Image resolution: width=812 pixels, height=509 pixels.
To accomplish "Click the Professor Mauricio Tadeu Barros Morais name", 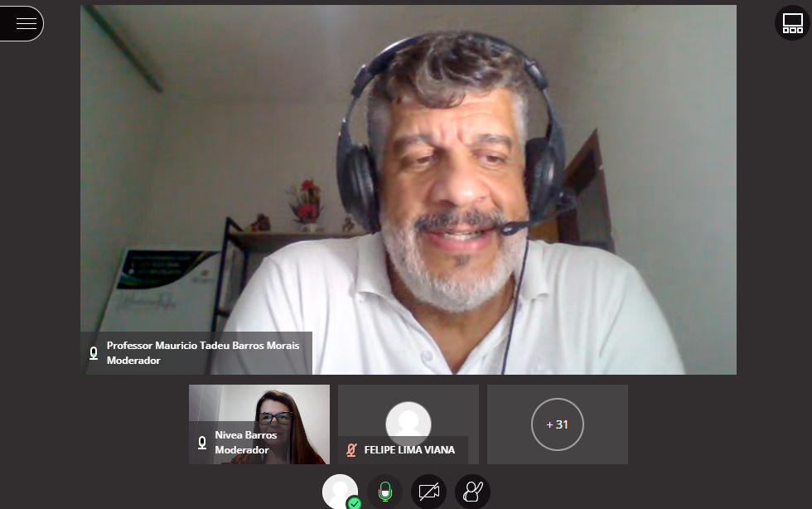I will tap(203, 346).
